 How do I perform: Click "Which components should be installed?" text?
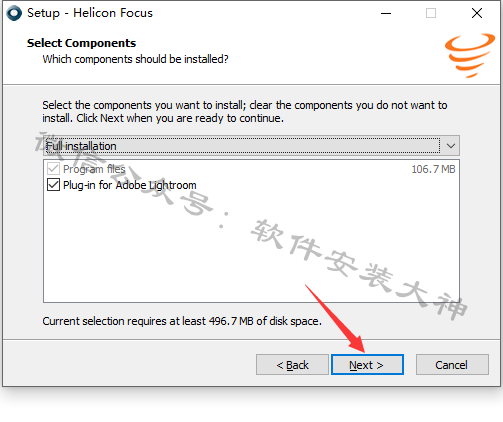pyautogui.click(x=135, y=59)
